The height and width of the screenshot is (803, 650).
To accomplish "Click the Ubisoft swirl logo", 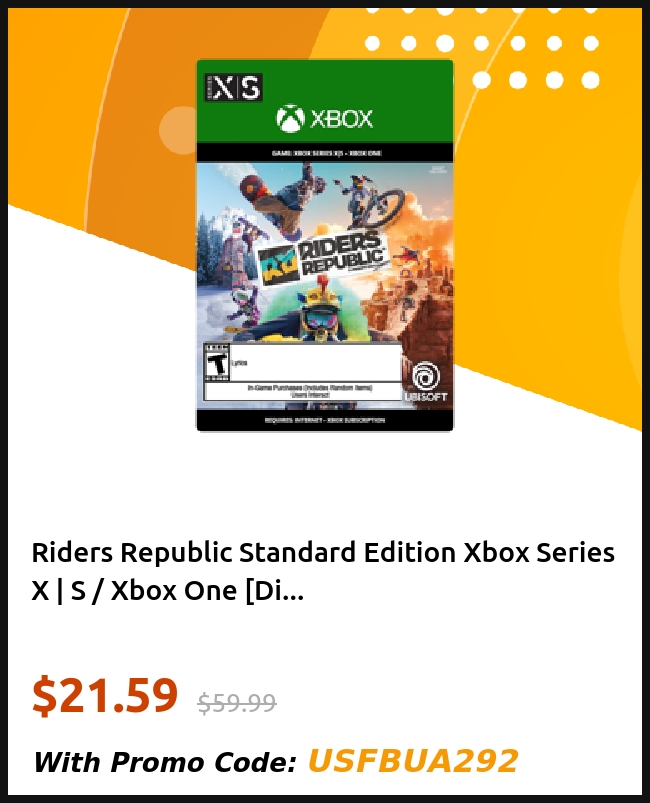I will coord(426,377).
